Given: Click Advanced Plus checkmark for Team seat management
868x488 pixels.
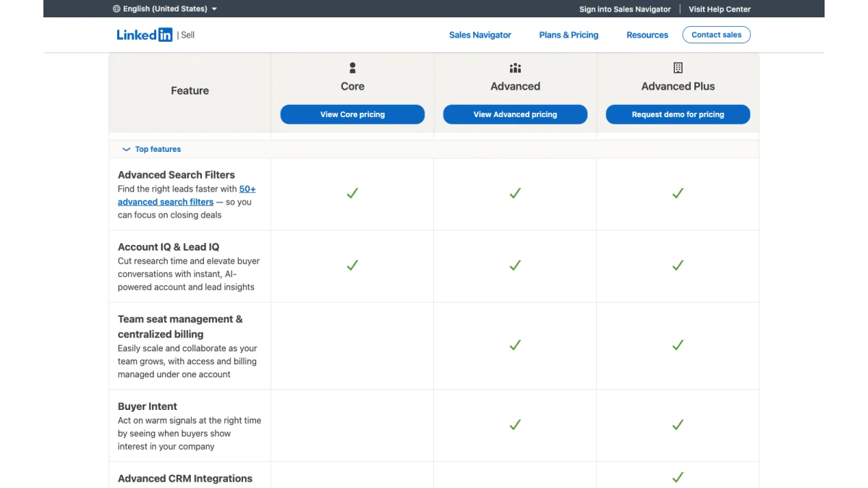Looking at the screenshot, I should (x=678, y=345).
